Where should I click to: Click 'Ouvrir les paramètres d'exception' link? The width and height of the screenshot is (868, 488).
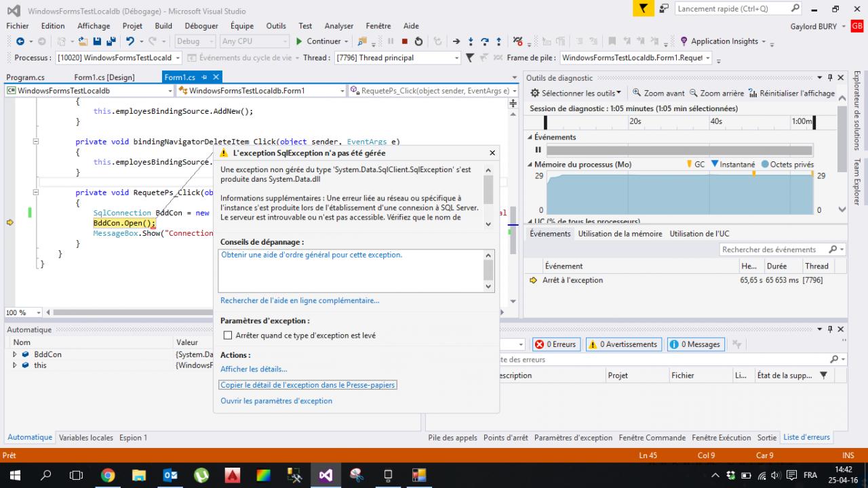[276, 401]
